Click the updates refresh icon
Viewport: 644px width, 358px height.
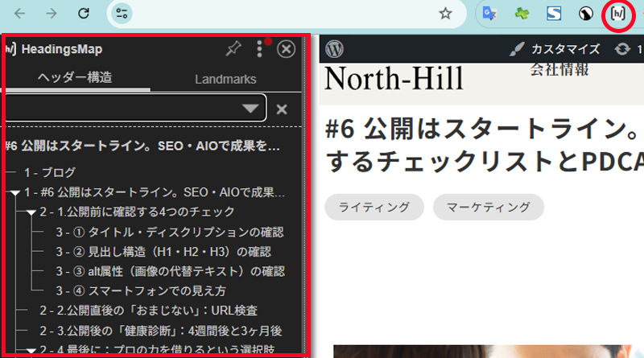(x=622, y=49)
